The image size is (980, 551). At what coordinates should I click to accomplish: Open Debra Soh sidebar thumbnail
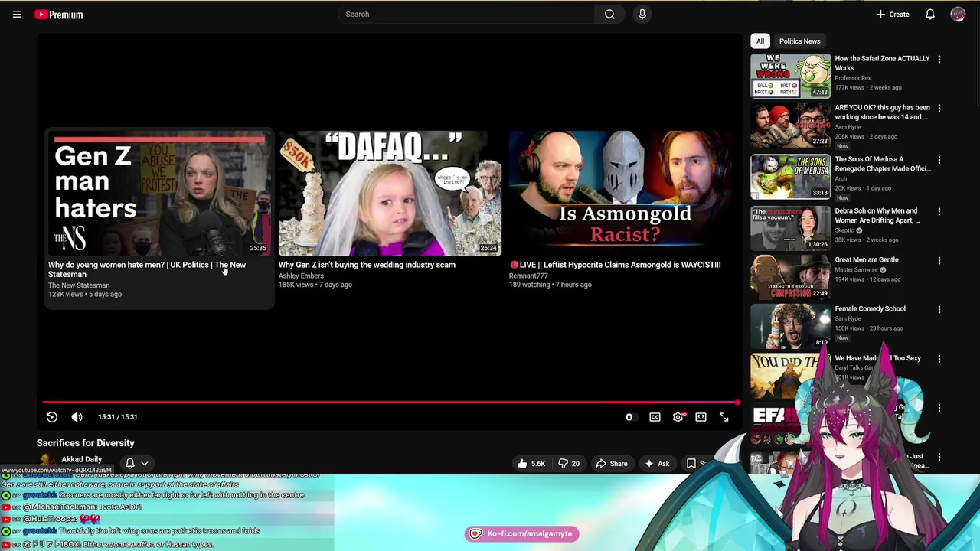(x=790, y=227)
